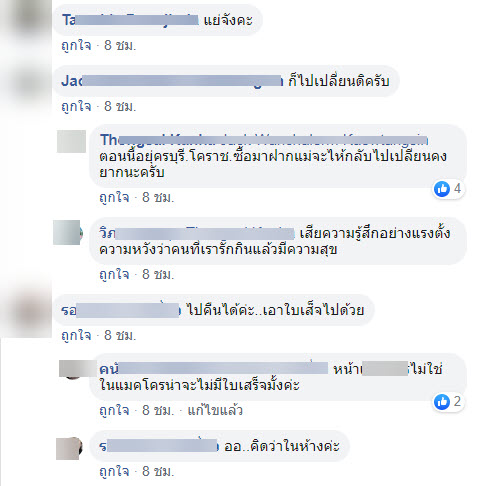Like the comment about อยู่ครบุรี โคราช
Screen dimensions: 501x486
click(114, 197)
